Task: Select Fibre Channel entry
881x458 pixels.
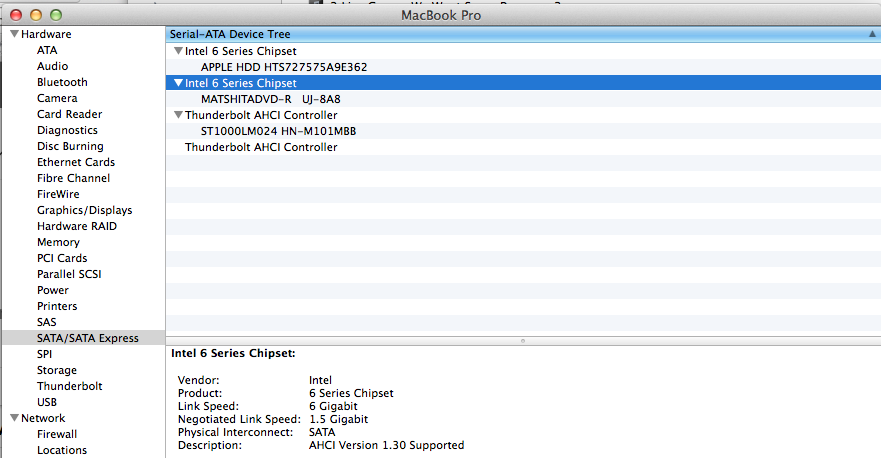Action: point(74,178)
